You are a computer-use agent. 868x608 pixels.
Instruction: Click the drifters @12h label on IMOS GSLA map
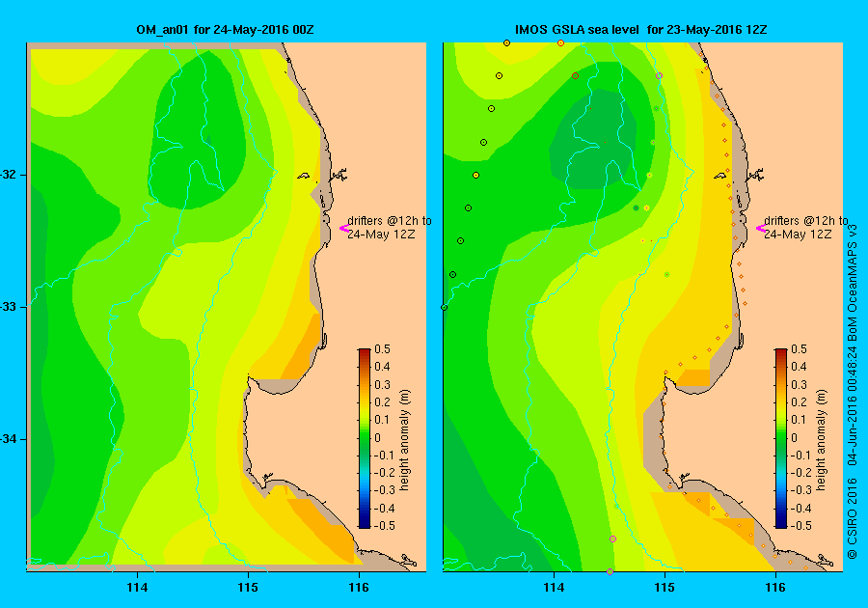coord(806,228)
